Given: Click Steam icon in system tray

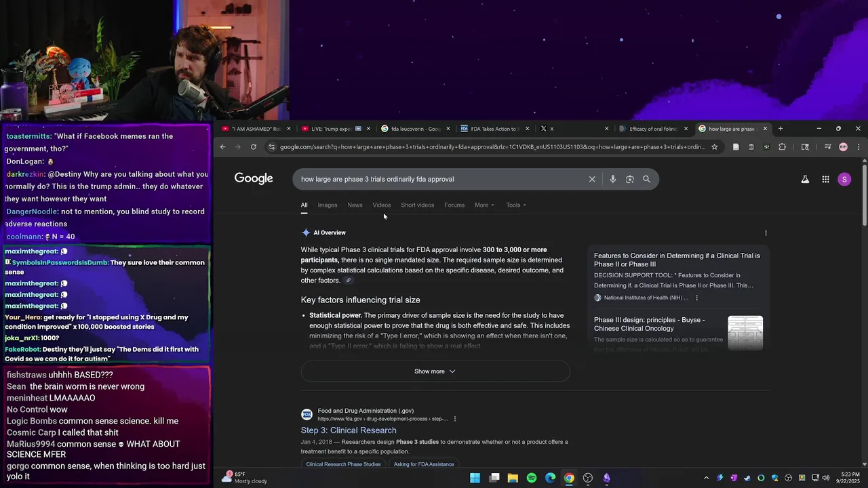Looking at the screenshot, I should (x=747, y=478).
